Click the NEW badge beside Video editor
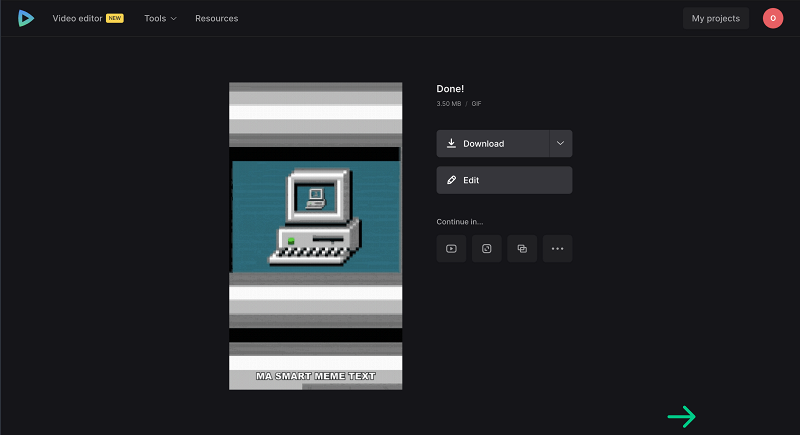The width and height of the screenshot is (800, 435). pyautogui.click(x=115, y=18)
